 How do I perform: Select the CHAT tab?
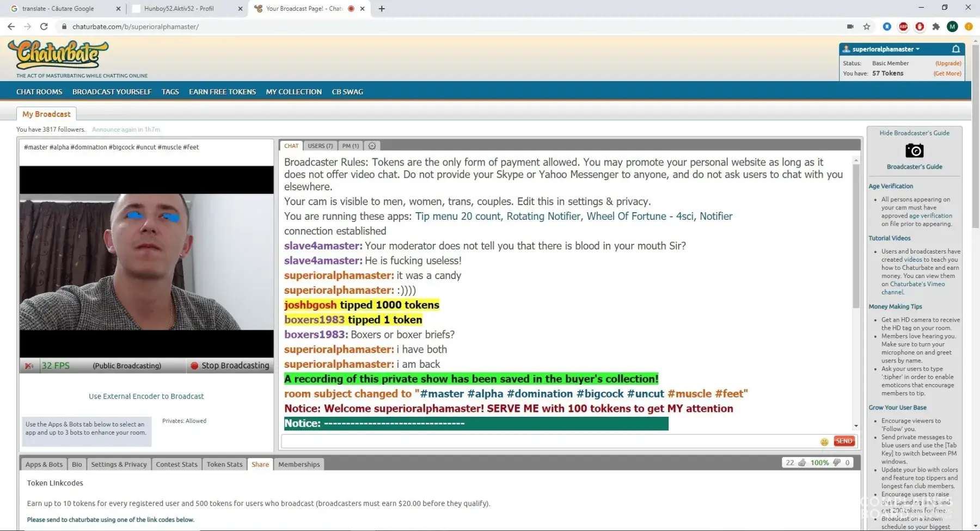pyautogui.click(x=291, y=146)
